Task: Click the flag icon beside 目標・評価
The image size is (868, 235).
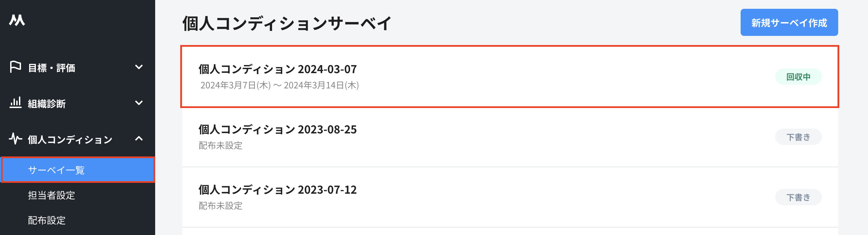Action: click(15, 67)
